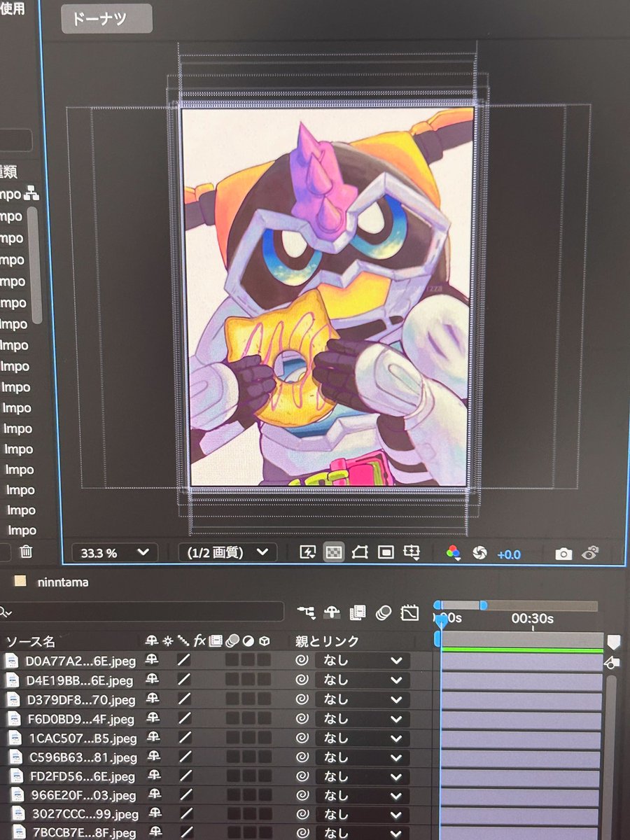Open parent なし dropdown for D4E19BB...6E.jpeg
630x840 pixels.
362,680
